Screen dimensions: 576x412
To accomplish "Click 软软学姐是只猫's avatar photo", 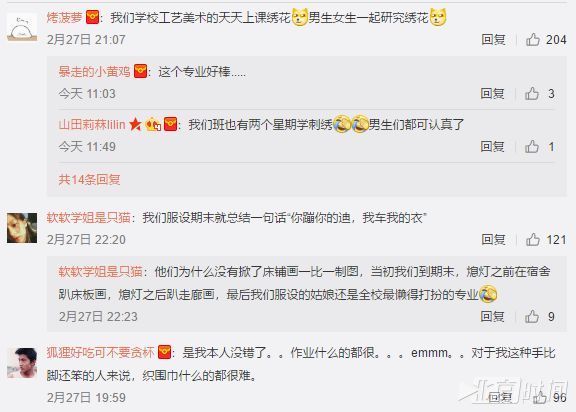I will pos(22,228).
